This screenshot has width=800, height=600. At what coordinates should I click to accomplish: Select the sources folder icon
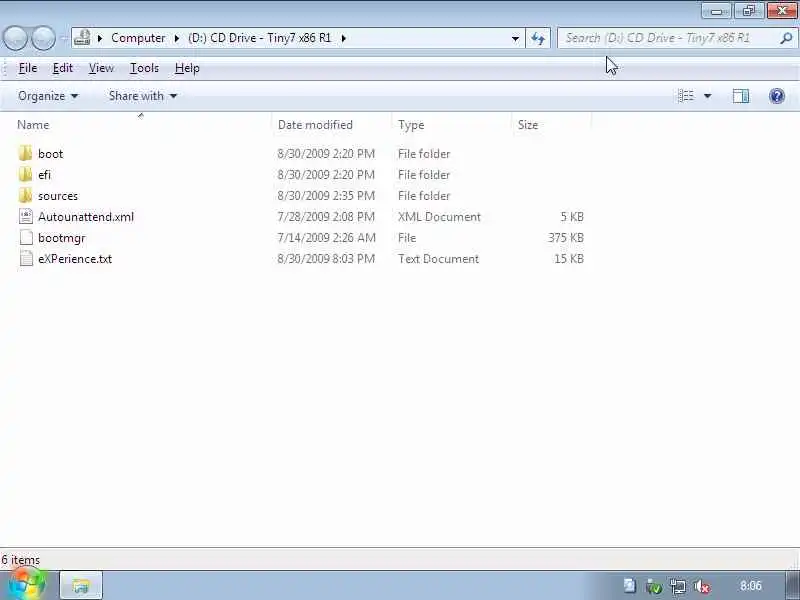pyautogui.click(x=25, y=195)
